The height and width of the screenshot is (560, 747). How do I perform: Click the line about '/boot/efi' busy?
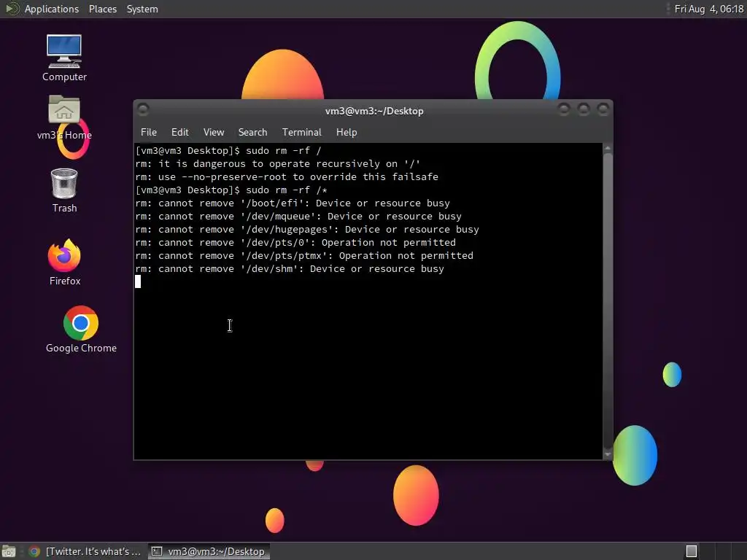coord(293,203)
